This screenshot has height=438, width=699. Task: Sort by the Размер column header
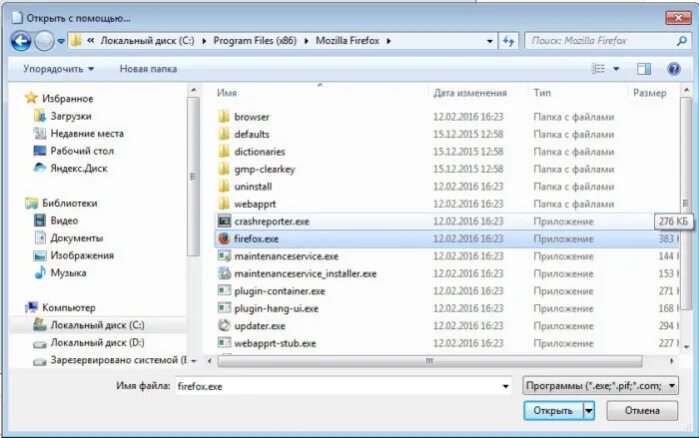point(650,93)
